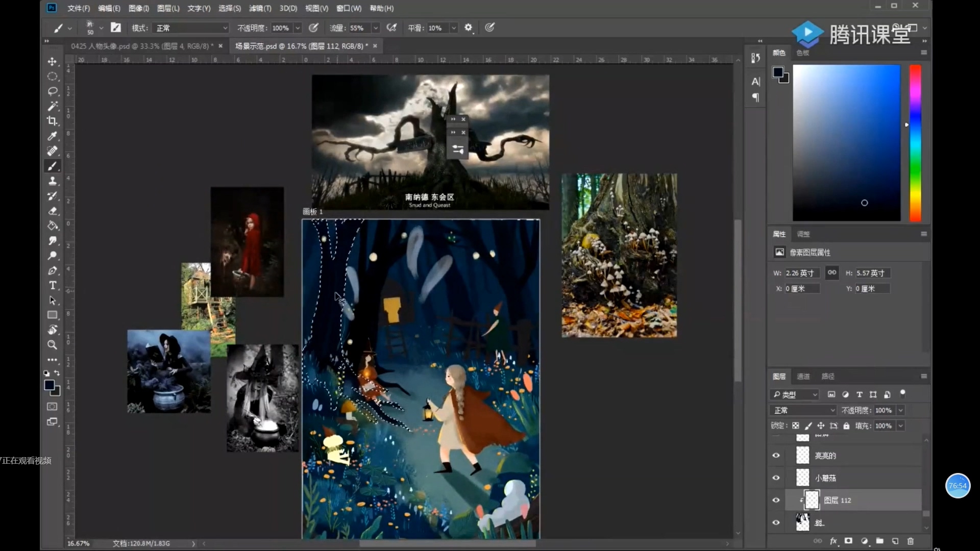Open the layer 填充 fill dropdown
The height and width of the screenshot is (551, 980).
point(901,426)
